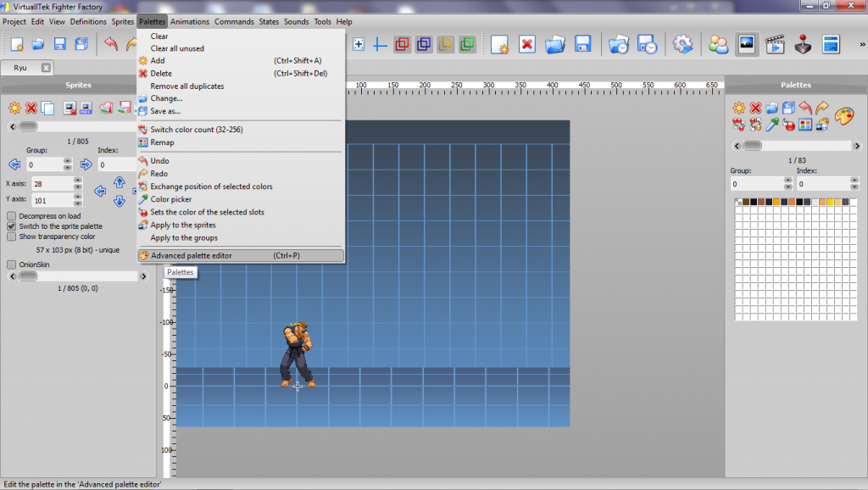868x490 pixels.
Task: Click the yellow overlapping-squares icon
Action: tap(446, 44)
